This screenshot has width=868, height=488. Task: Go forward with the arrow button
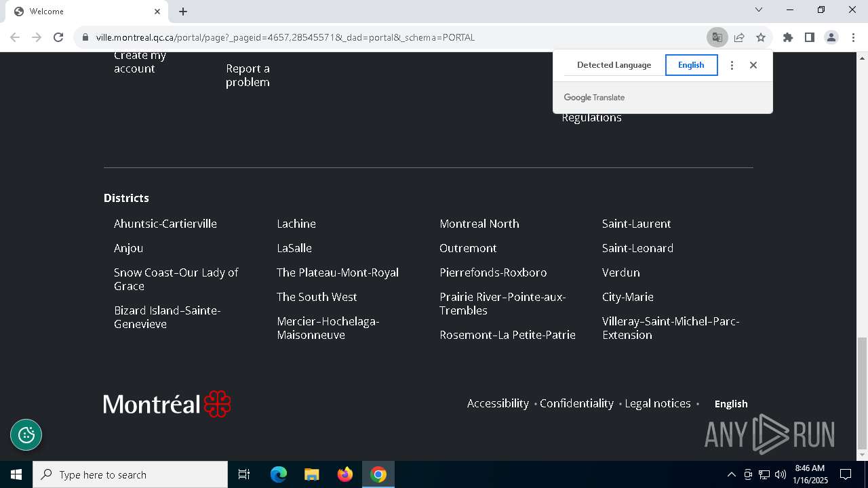[x=37, y=37]
